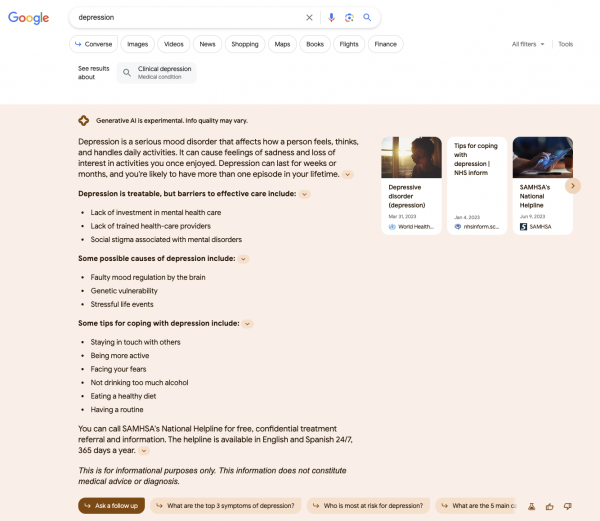Click 'Eating a healthy diet' bullet
The image size is (600, 521).
click(x=123, y=396)
